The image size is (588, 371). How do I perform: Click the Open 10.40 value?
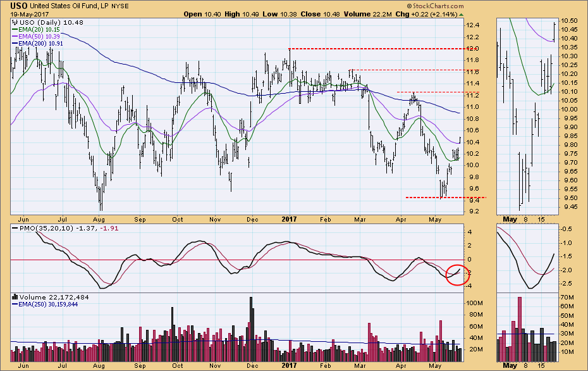click(x=202, y=14)
